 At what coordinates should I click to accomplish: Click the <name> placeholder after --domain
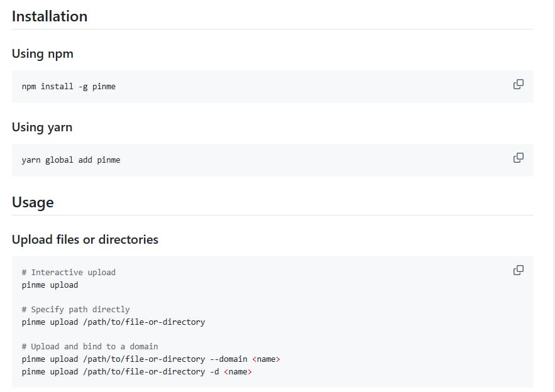tap(266, 359)
